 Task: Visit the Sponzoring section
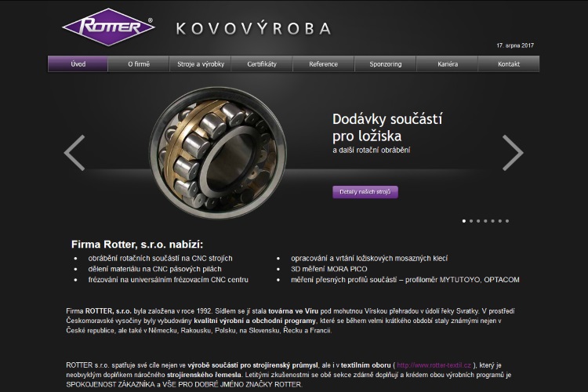pyautogui.click(x=386, y=64)
